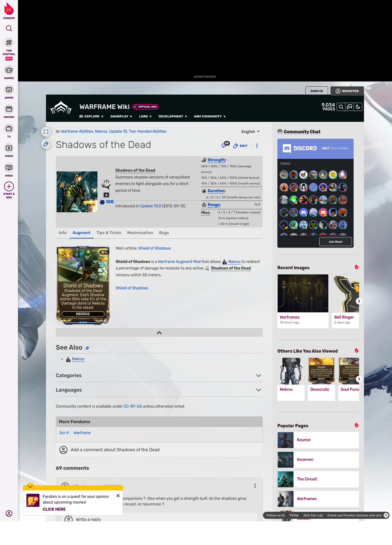Open the Wikis book icon
This screenshot has height=545, width=392.
pyautogui.click(x=9, y=167)
